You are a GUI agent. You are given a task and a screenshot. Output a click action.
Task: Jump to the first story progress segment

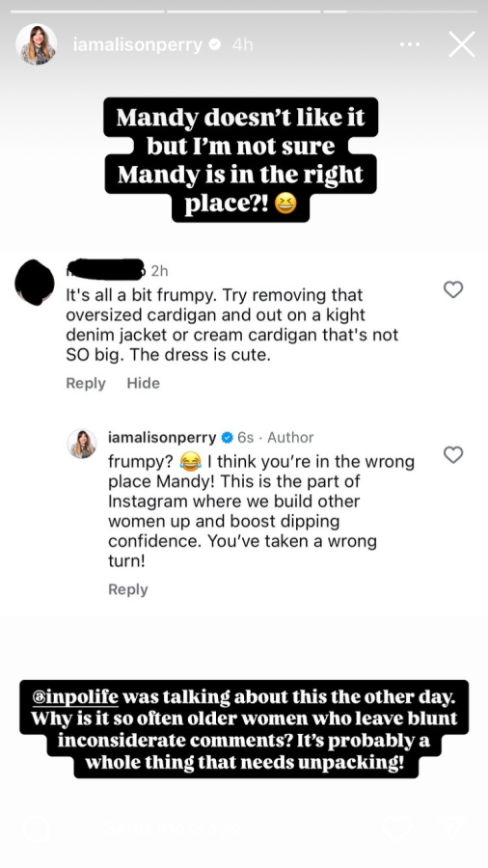(x=88, y=11)
